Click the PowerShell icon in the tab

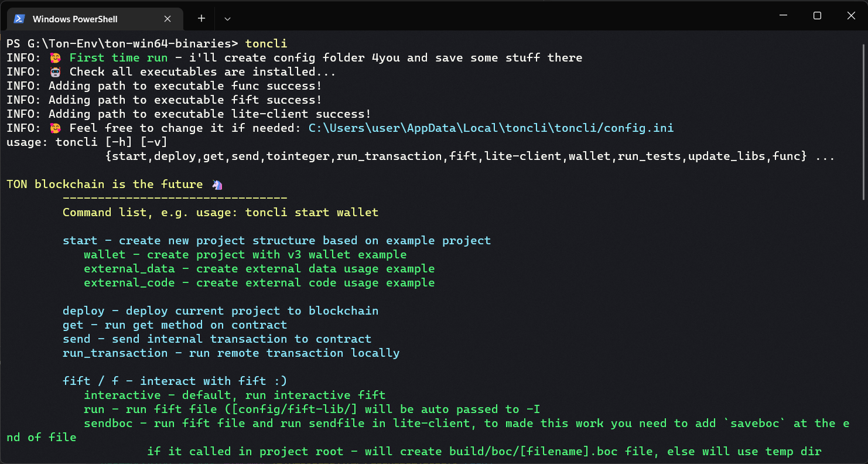(x=19, y=19)
